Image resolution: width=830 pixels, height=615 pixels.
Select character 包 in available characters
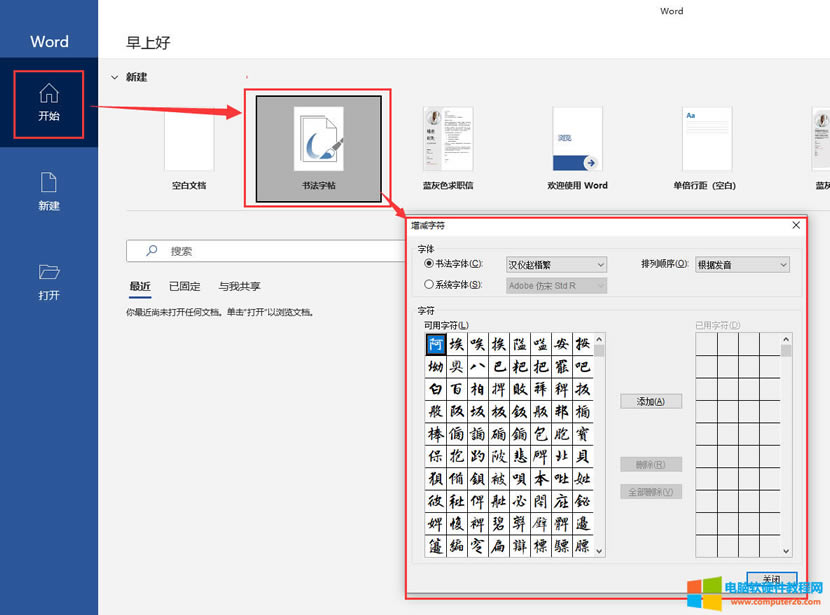(540, 434)
